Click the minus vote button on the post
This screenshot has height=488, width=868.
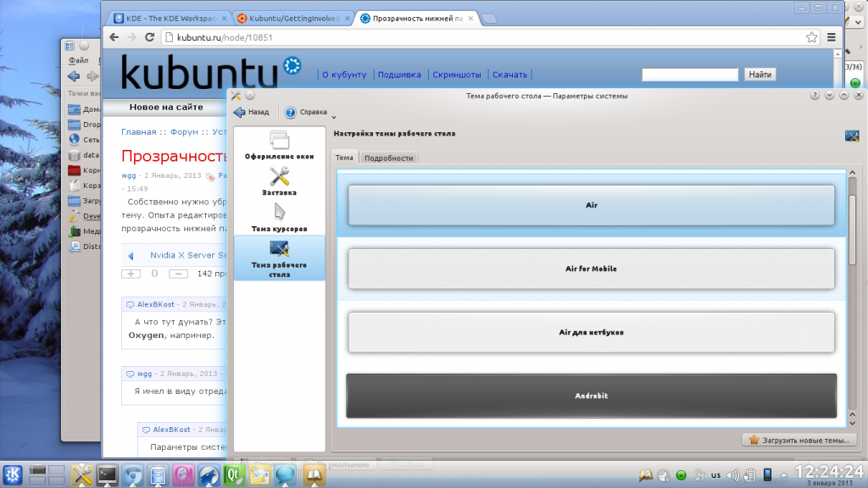pos(178,274)
